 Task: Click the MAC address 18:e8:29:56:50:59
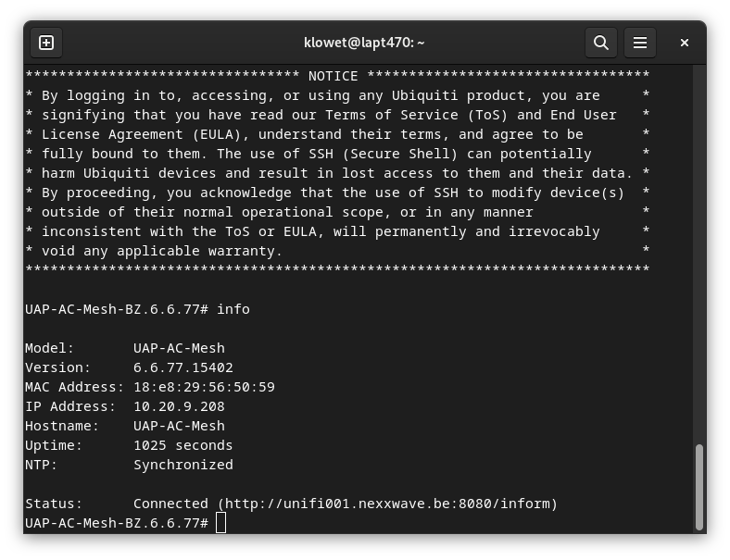click(204, 387)
